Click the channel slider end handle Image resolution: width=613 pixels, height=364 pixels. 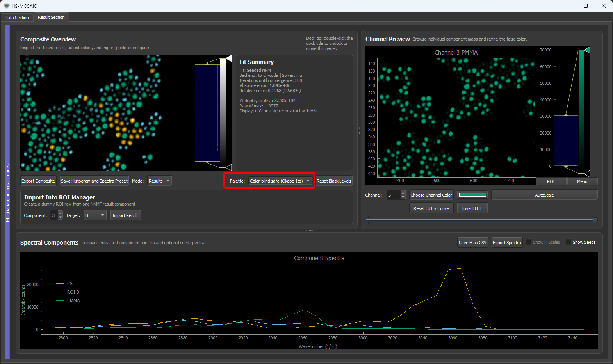pos(595,220)
